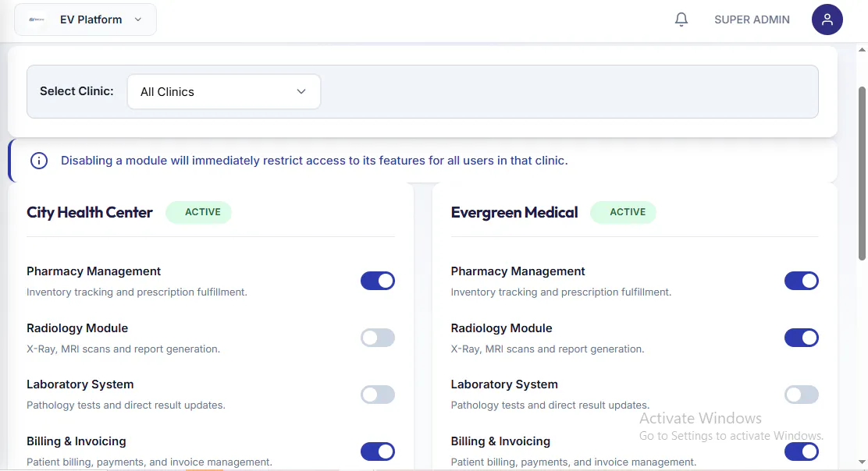Disable Evergreen Medical Pharmacy Management
Viewport: 868px width, 471px height.
[x=801, y=281]
